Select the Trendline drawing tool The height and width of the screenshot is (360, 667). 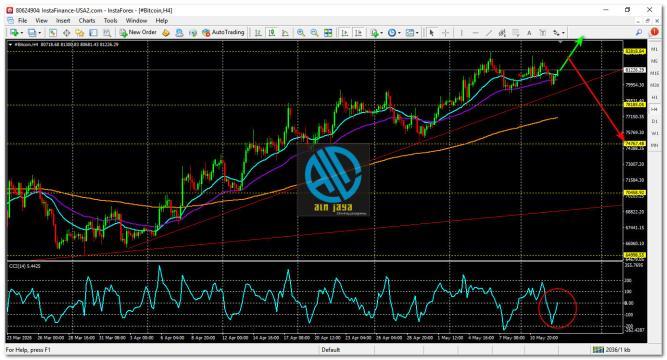click(489, 32)
